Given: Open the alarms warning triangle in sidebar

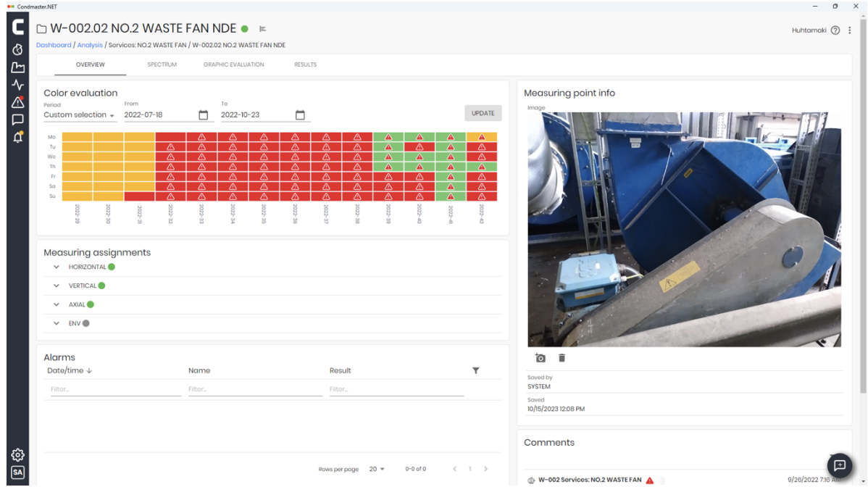Looking at the screenshot, I should [17, 102].
